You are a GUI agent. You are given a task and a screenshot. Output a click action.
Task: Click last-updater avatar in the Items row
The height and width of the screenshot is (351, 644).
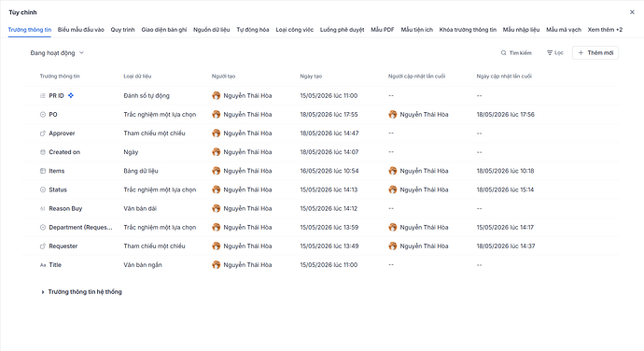pos(393,171)
